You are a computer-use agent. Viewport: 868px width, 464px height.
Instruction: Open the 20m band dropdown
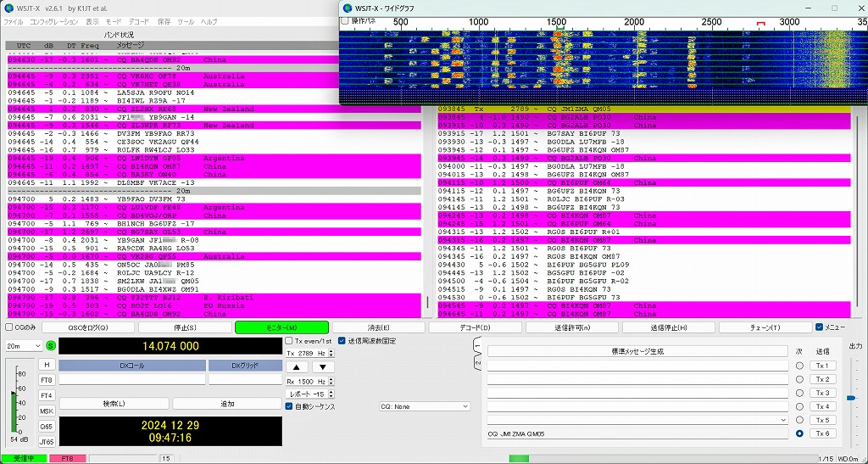pos(23,346)
